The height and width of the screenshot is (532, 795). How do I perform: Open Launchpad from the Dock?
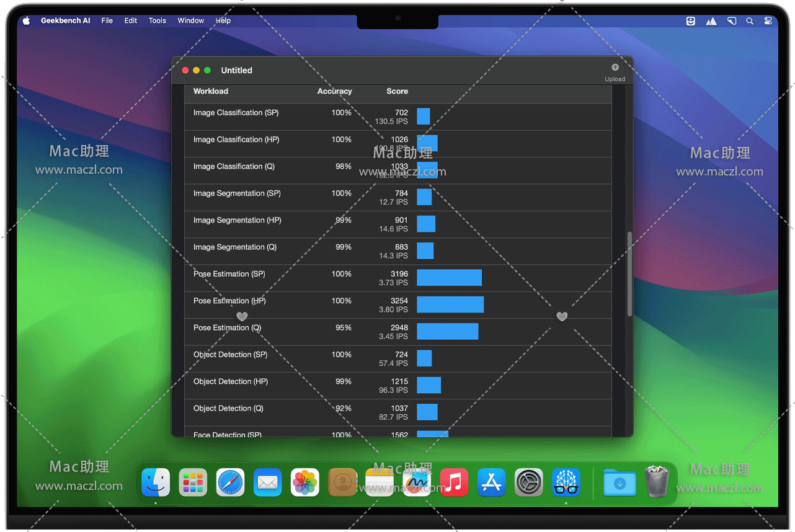[x=193, y=482]
